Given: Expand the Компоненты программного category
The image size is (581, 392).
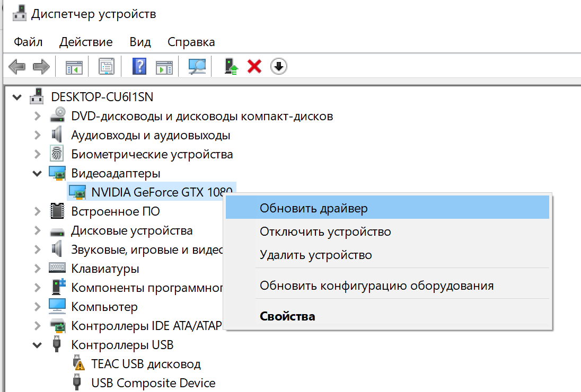Looking at the screenshot, I should tap(38, 288).
